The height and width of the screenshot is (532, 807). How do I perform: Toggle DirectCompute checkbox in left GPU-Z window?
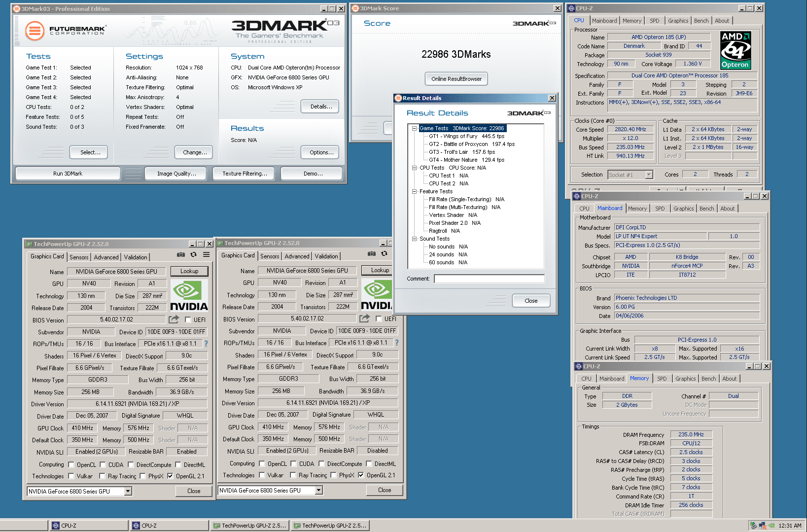pos(131,464)
